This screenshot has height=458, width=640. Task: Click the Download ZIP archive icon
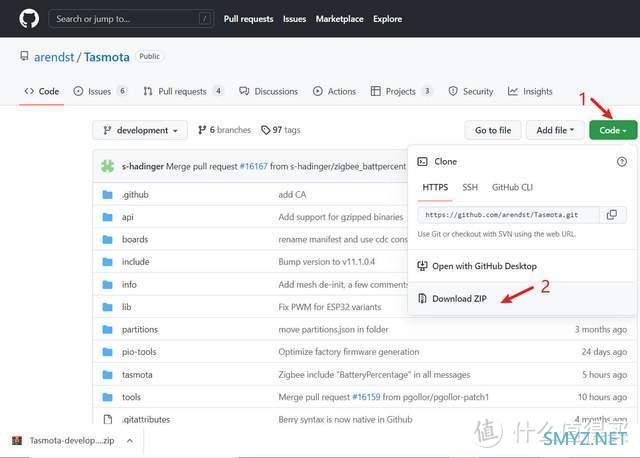tap(422, 298)
